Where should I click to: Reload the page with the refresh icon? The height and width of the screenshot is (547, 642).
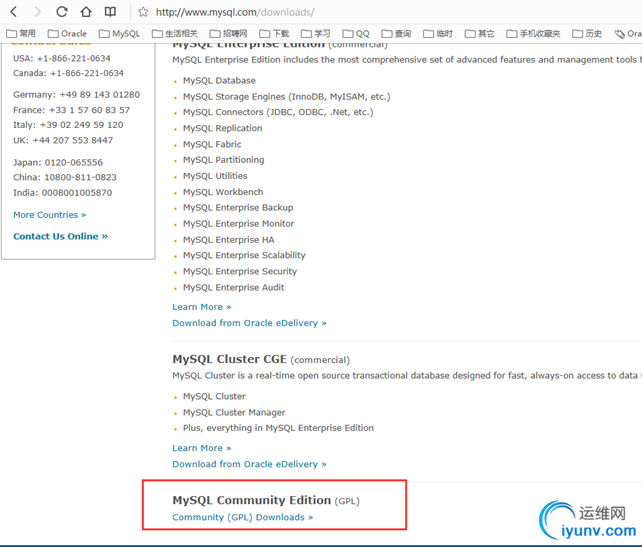point(62,11)
